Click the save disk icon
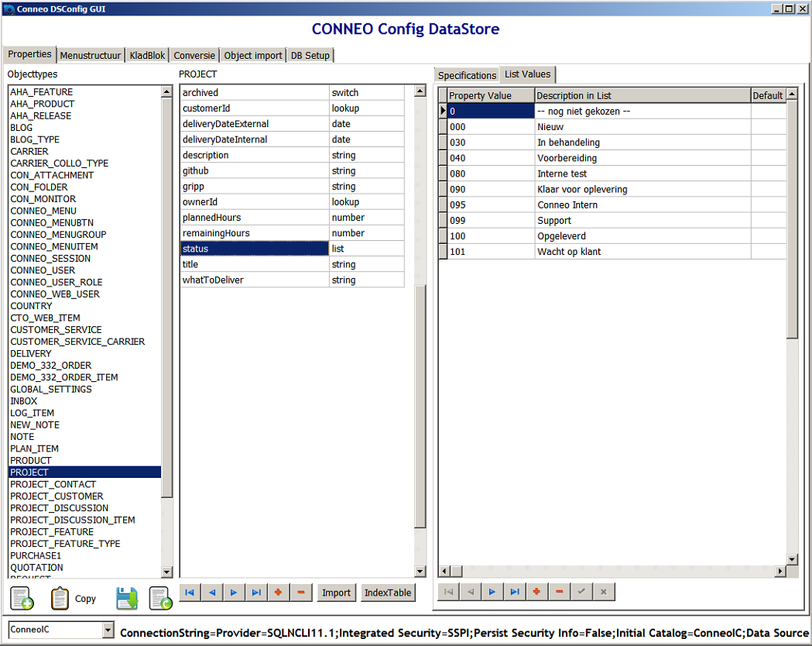The height and width of the screenshot is (646, 812). [127, 599]
